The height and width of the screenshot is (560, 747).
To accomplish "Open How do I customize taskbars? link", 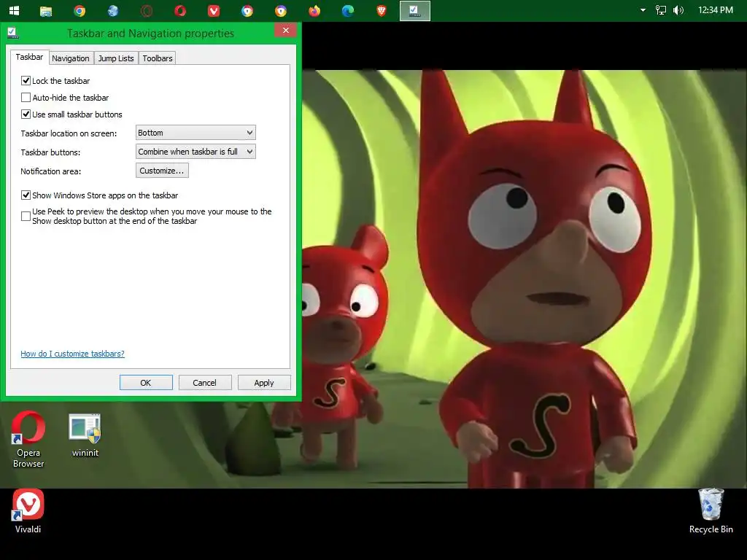I will tap(72, 354).
